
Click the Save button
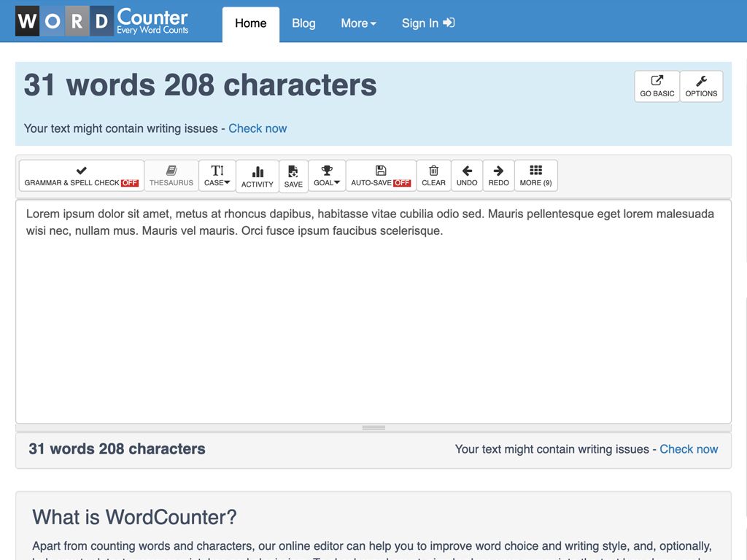pos(293,176)
